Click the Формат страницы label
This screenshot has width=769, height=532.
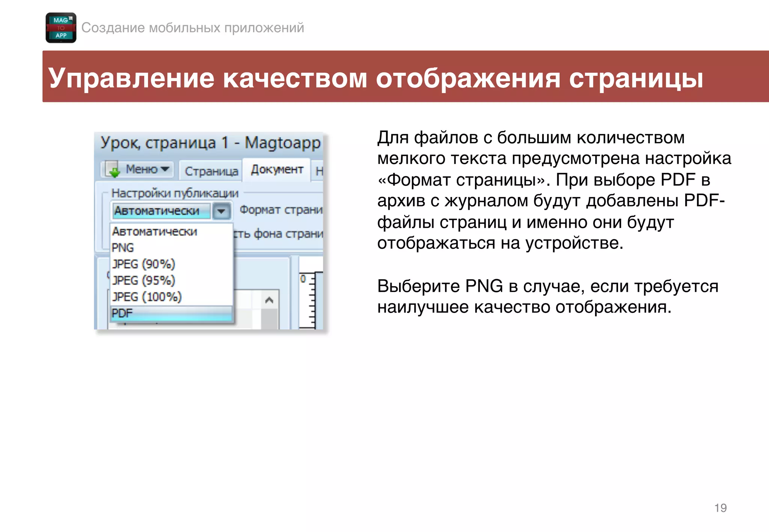280,210
